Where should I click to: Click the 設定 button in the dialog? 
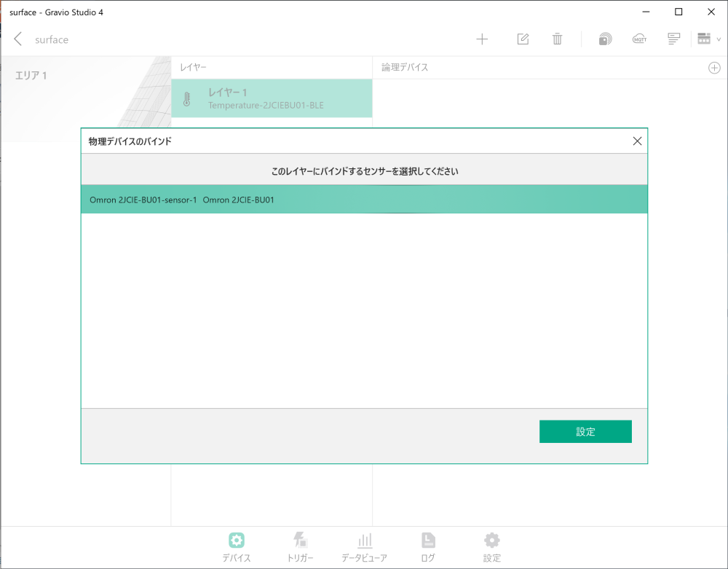pyautogui.click(x=585, y=431)
